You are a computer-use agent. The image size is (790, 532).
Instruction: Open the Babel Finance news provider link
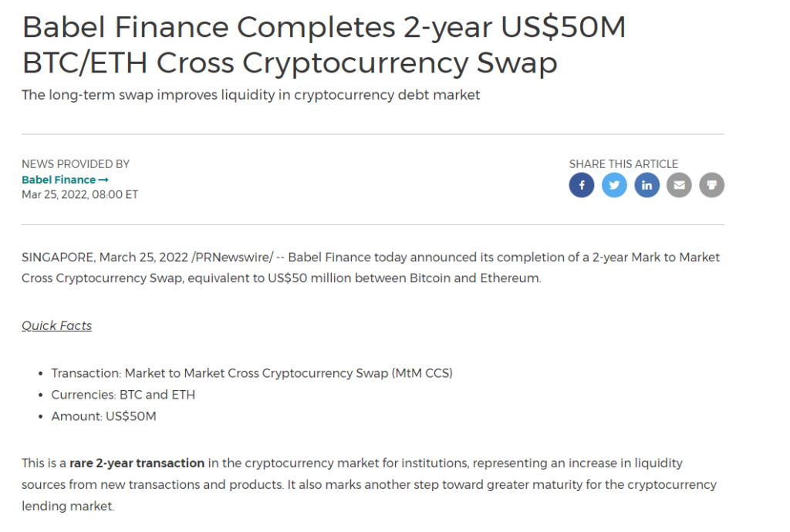[x=59, y=180]
